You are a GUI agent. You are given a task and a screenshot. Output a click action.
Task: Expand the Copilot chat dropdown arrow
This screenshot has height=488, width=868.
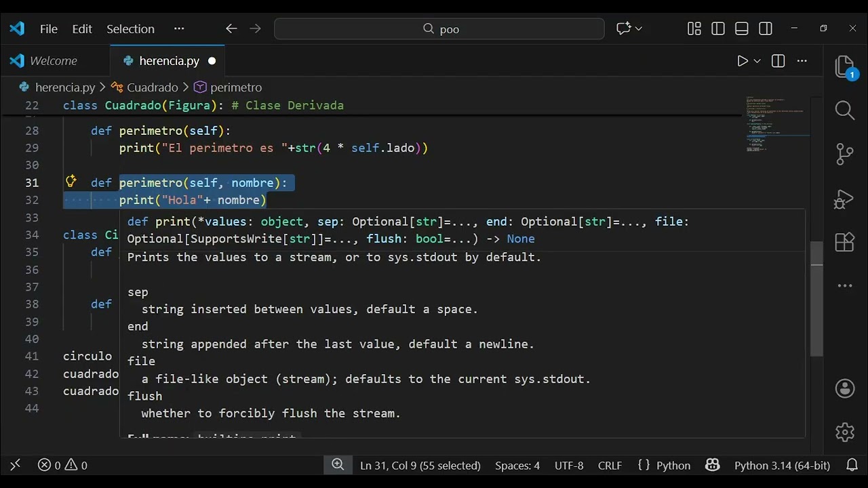(x=639, y=28)
